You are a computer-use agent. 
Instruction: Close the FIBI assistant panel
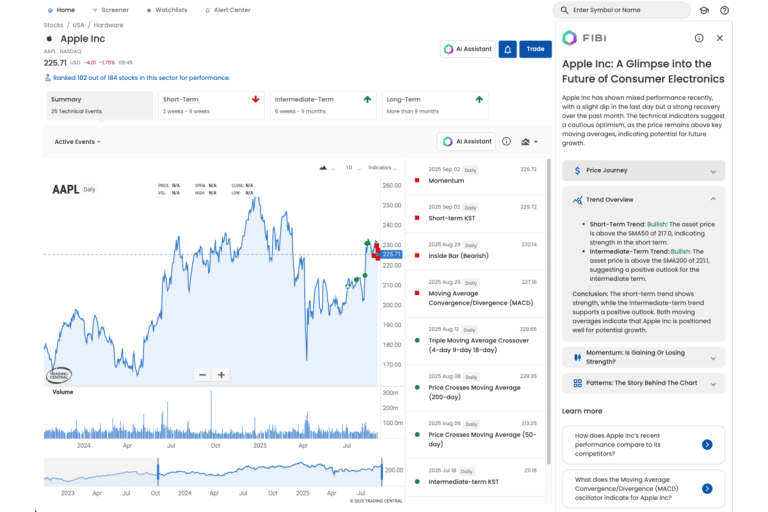click(720, 38)
